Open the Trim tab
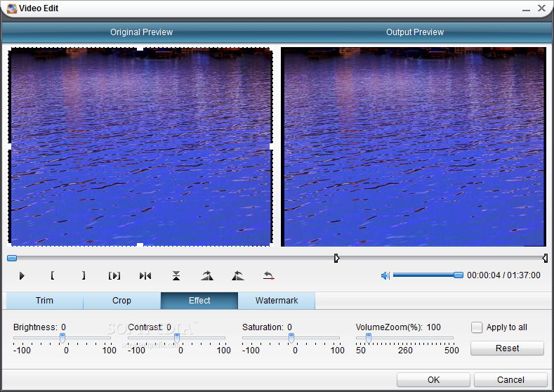This screenshot has height=392, width=554. pyautogui.click(x=44, y=301)
